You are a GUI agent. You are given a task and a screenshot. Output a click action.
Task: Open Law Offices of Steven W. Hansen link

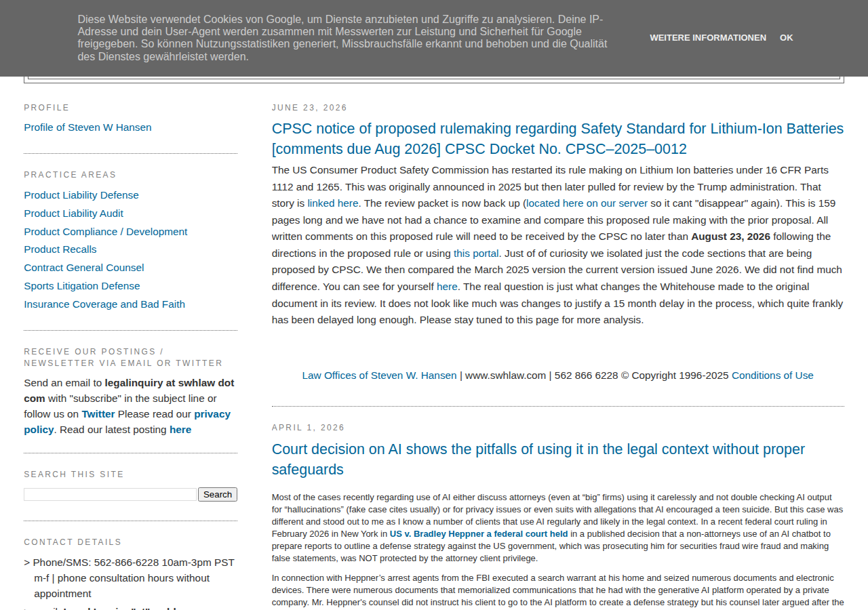tap(379, 375)
